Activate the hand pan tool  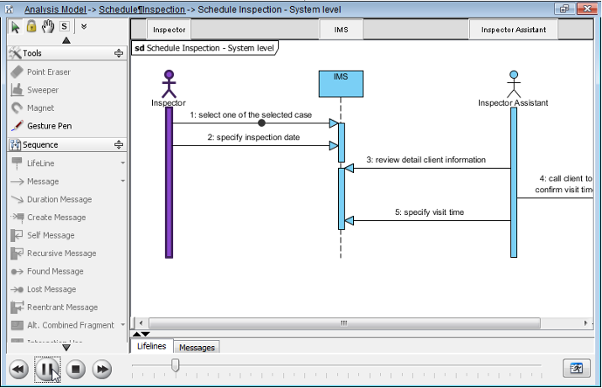pos(48,26)
